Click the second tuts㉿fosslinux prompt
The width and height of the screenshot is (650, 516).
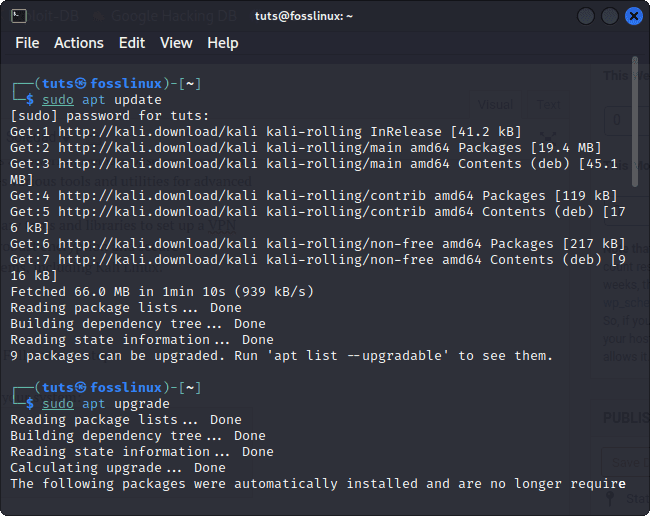coord(106,388)
